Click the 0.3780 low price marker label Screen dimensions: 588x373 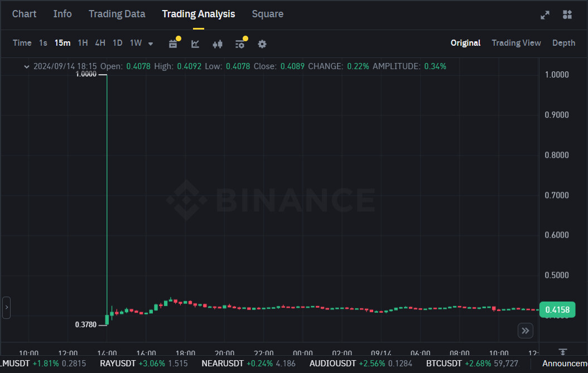[85, 324]
